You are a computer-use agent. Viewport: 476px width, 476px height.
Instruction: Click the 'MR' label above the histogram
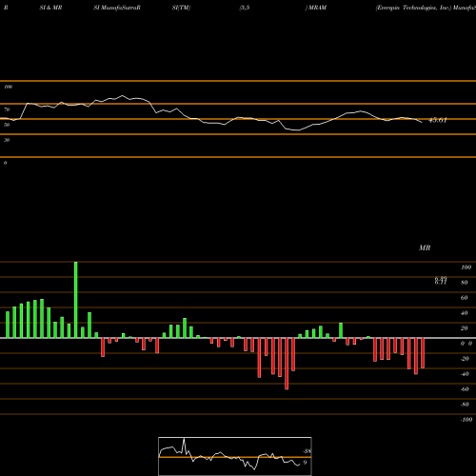(425, 248)
